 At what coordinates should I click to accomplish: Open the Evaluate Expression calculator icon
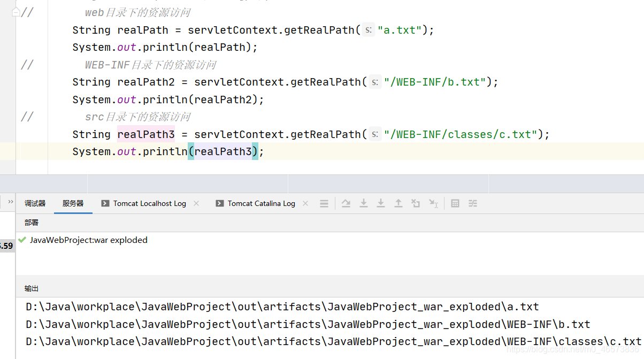455,203
